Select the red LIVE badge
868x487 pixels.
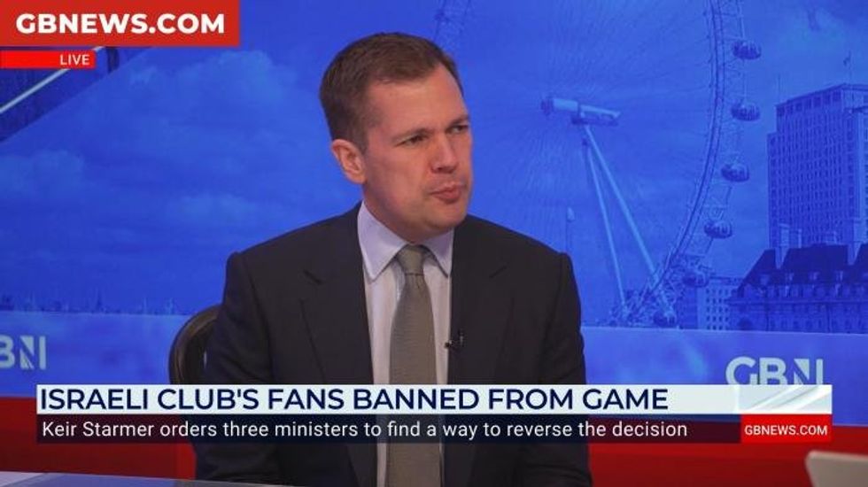pyautogui.click(x=48, y=59)
